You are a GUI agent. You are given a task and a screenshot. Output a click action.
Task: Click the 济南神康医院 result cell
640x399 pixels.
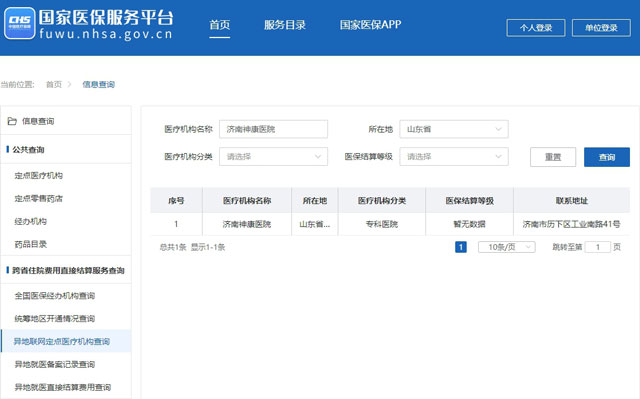pyautogui.click(x=247, y=224)
